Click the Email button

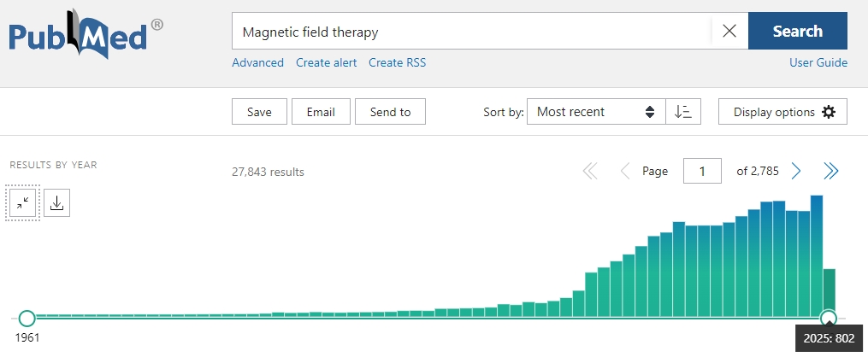coord(321,112)
